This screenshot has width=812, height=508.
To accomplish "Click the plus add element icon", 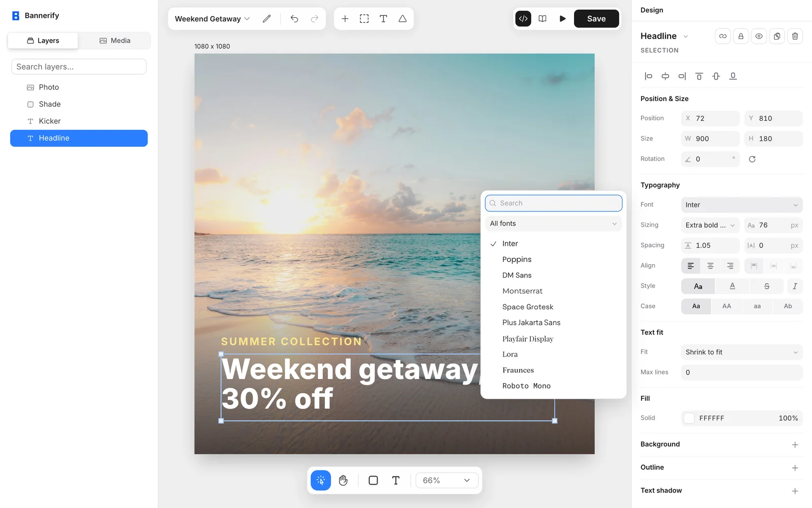I will point(345,19).
